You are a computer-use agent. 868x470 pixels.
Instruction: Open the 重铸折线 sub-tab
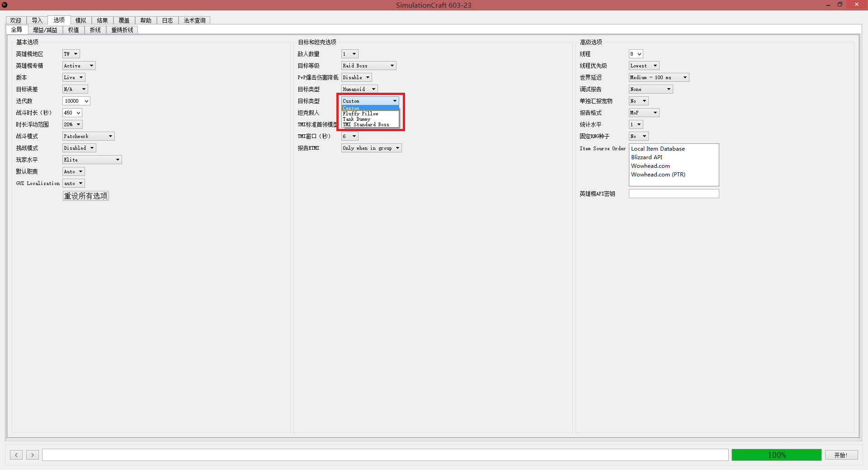tap(123, 30)
